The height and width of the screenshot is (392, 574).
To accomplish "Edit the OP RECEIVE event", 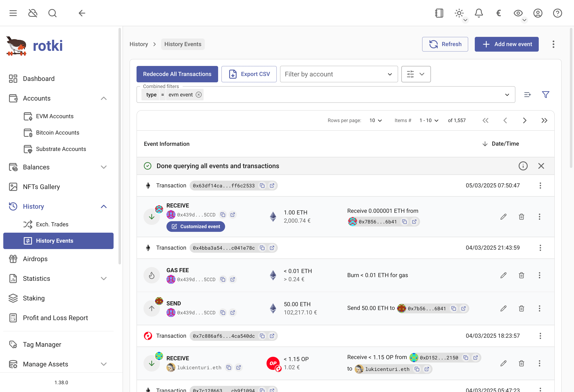I will 504,363.
